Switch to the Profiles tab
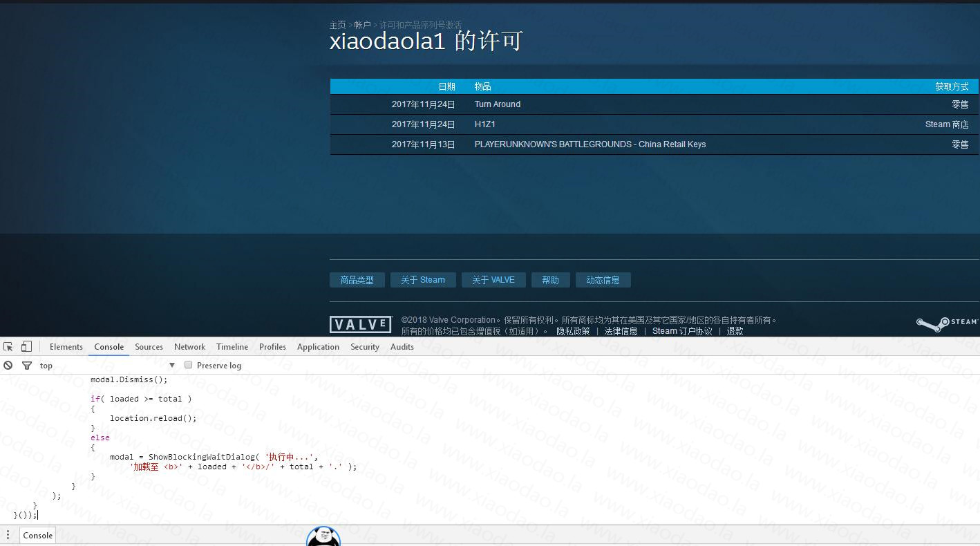 [x=273, y=347]
